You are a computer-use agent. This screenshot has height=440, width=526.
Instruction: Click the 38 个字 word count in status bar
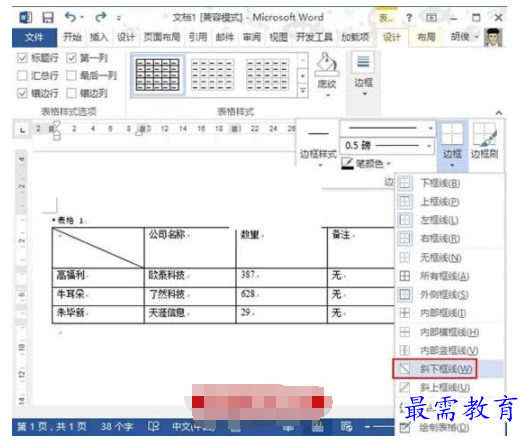pos(117,427)
